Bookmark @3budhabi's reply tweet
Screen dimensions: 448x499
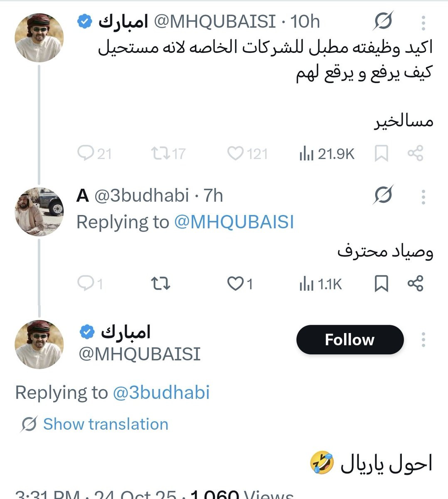(x=382, y=284)
